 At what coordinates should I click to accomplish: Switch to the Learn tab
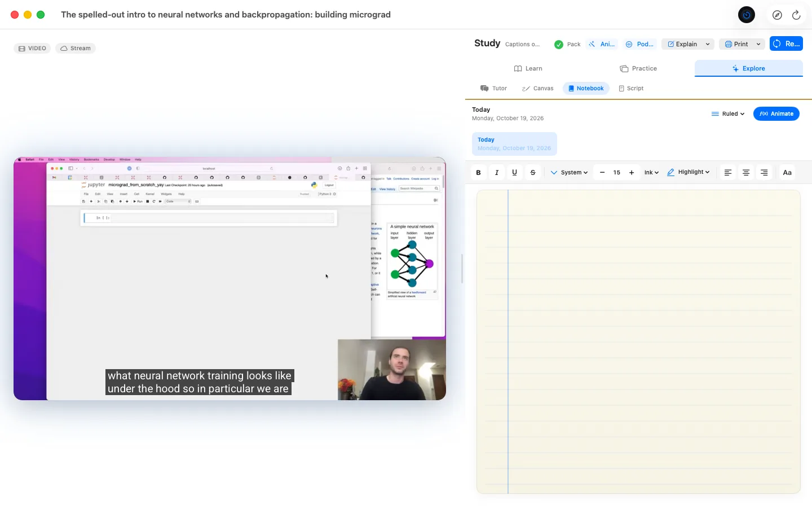coord(528,69)
